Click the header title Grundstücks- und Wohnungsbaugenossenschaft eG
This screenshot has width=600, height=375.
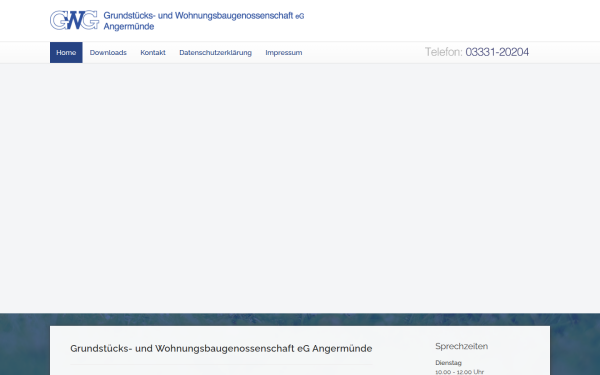[x=204, y=16]
